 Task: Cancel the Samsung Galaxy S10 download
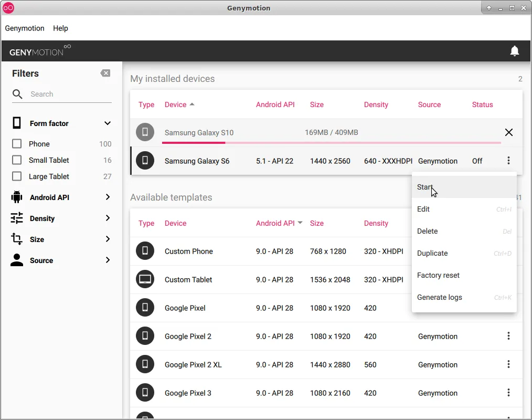pos(508,132)
